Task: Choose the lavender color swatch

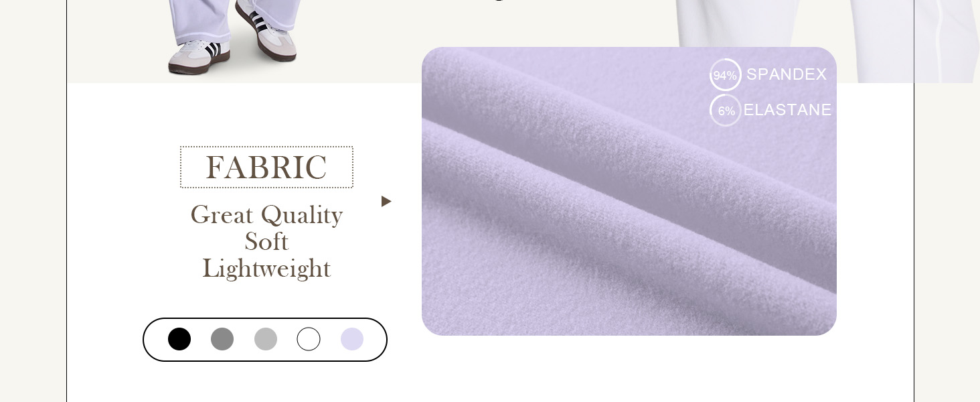Action: [x=352, y=339]
